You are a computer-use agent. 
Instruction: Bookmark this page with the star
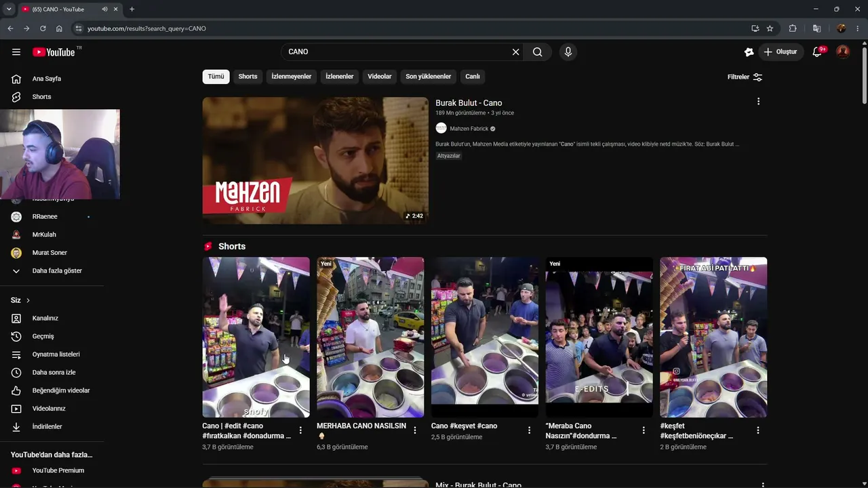click(x=770, y=28)
